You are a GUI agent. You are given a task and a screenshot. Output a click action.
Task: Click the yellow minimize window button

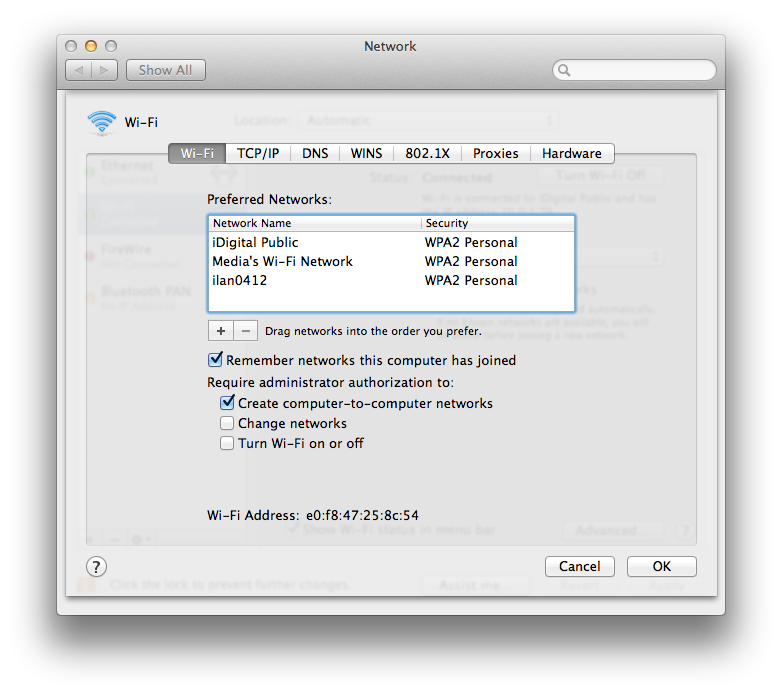point(91,46)
